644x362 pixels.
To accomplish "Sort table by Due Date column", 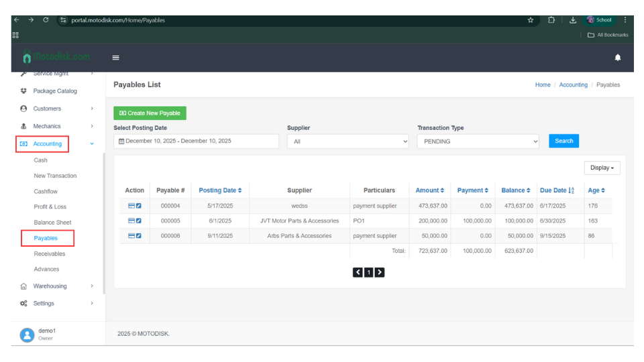I will [557, 190].
